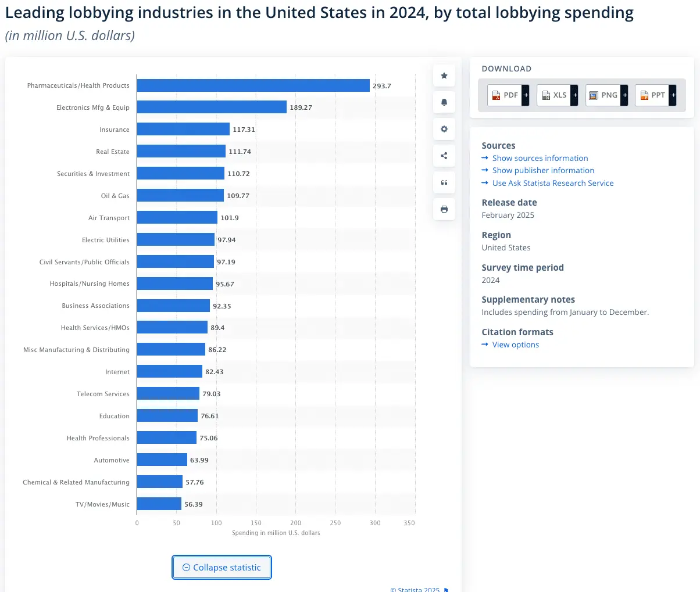
Task: Click the star favorite icon
Action: pyautogui.click(x=444, y=76)
